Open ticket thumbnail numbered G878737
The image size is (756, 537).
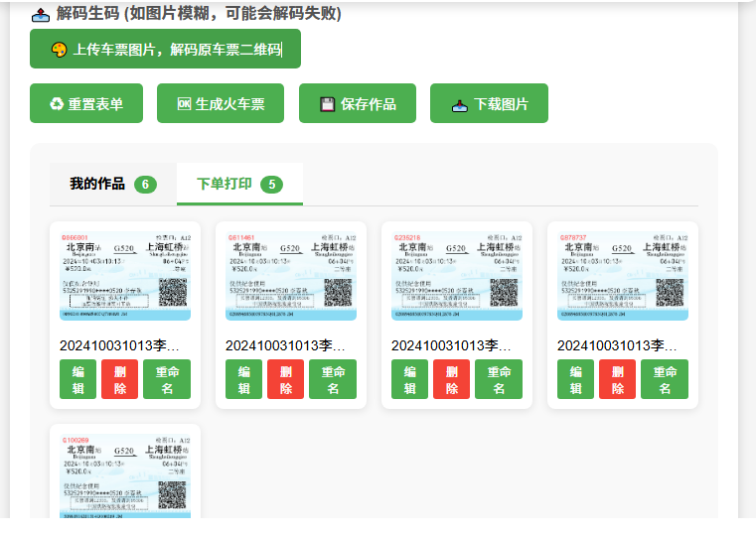tap(623, 277)
